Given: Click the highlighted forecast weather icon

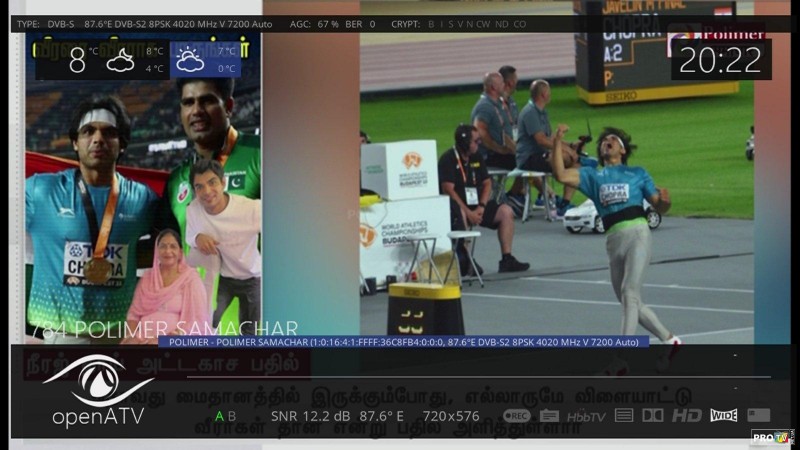Looking at the screenshot, I should 190,60.
